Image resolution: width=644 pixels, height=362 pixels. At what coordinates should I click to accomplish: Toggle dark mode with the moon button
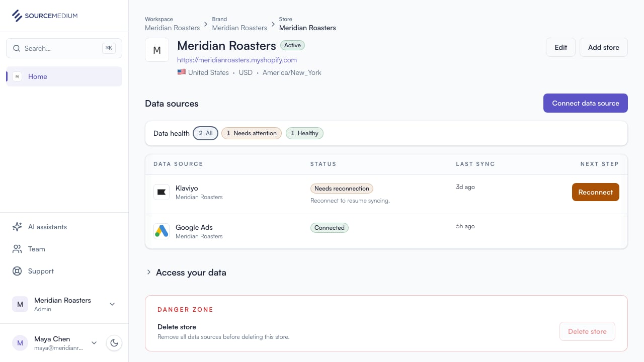click(114, 343)
